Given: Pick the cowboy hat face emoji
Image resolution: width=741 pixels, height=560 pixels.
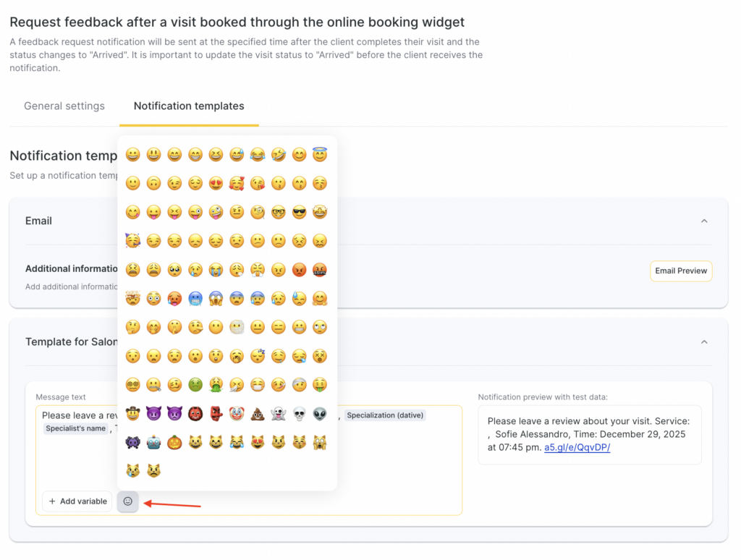Looking at the screenshot, I should pos(132,415).
